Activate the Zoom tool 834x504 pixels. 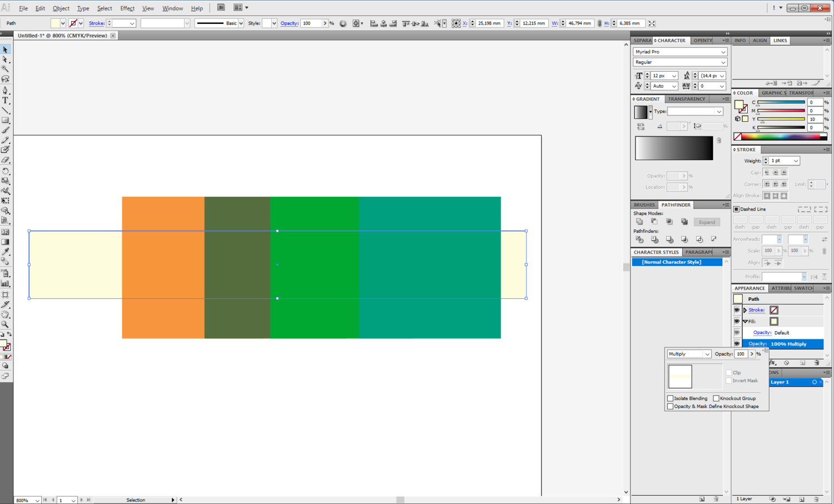[6, 325]
